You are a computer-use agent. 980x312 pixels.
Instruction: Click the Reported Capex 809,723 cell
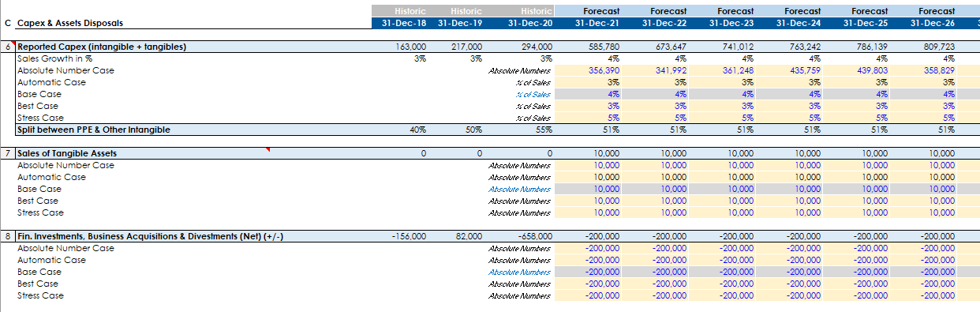[x=939, y=47]
